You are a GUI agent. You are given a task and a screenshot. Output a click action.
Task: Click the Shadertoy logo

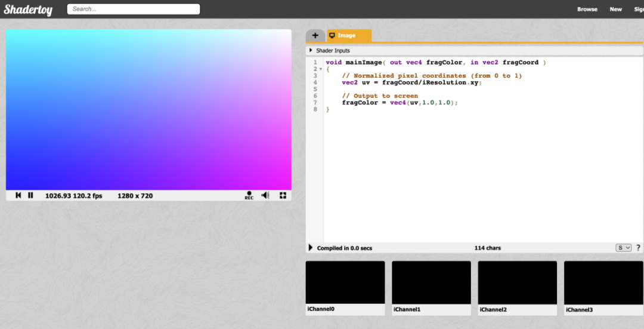point(28,9)
